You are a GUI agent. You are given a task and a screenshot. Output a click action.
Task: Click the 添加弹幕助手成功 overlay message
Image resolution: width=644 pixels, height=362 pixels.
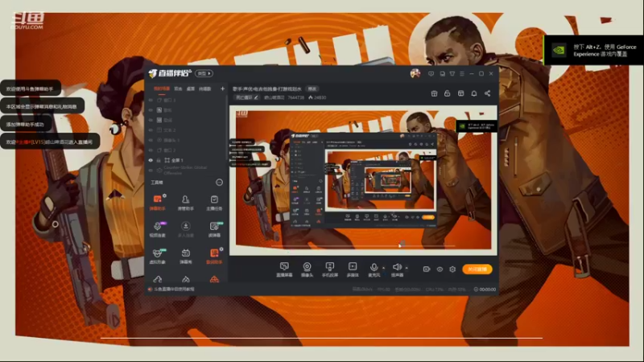click(26, 124)
